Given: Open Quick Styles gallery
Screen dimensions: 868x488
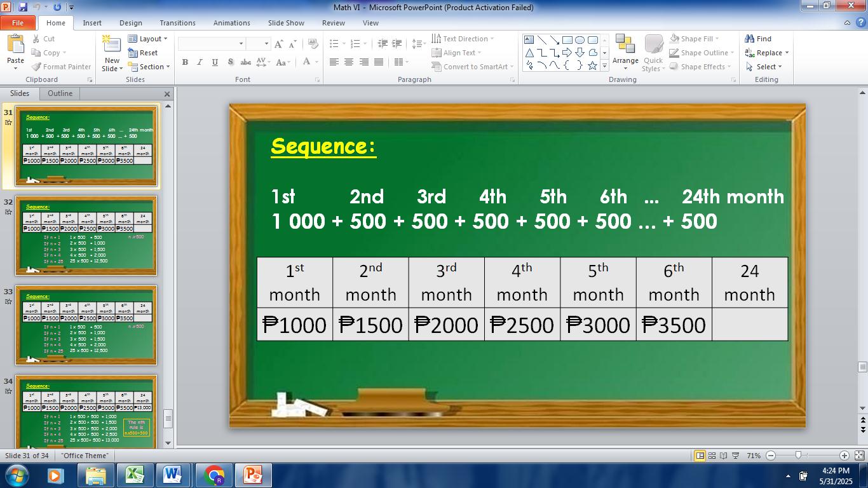Looking at the screenshot, I should (x=653, y=53).
